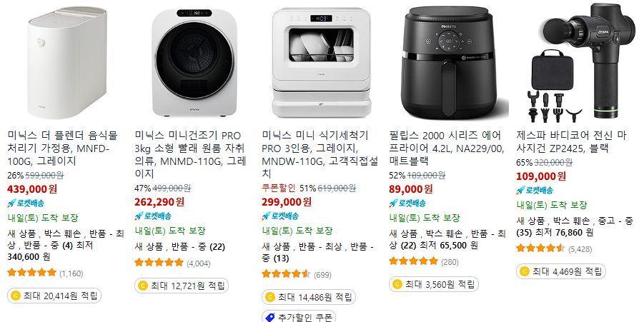Screen dimensions: 644x322
Task: Click the 추가할인 쿠폰 tag icon
Action: (x=270, y=318)
